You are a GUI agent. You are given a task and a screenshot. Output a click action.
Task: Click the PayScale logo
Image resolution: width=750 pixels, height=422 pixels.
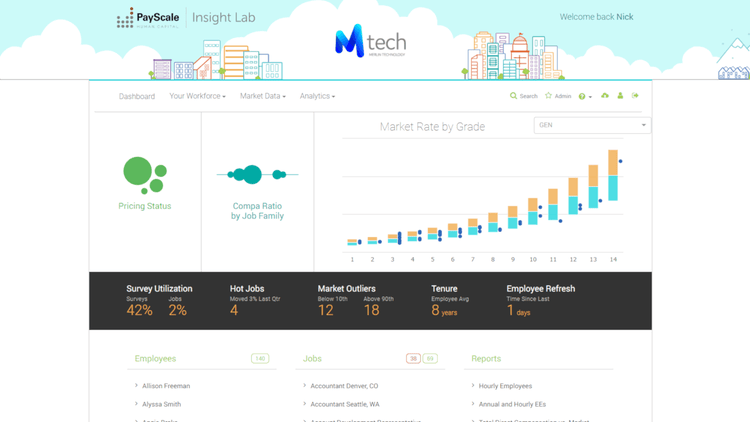pos(148,18)
